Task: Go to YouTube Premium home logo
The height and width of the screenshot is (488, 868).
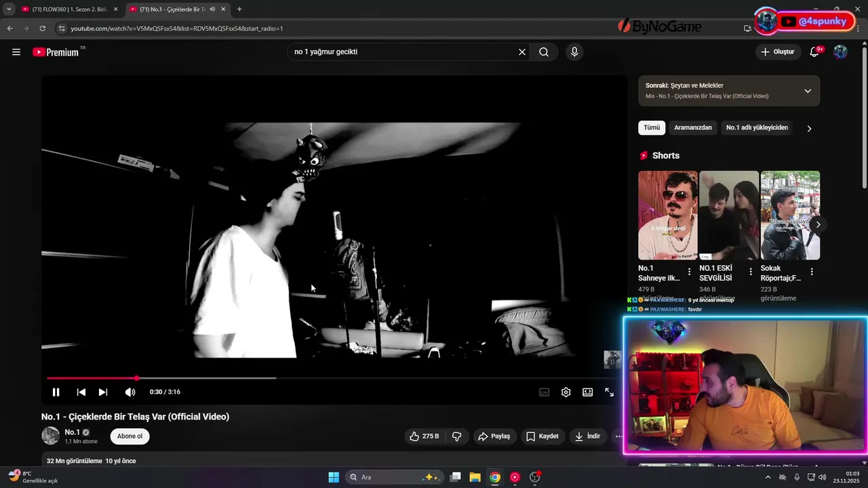Action: pyautogui.click(x=56, y=52)
